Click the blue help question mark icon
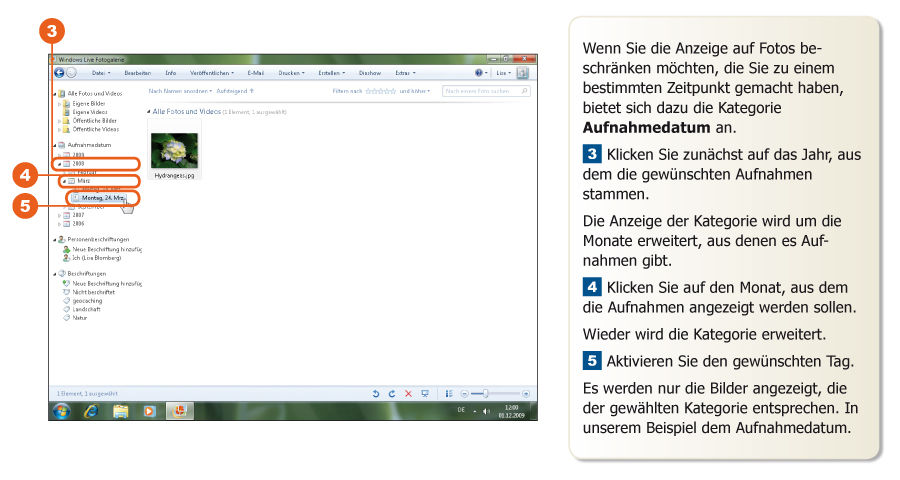This screenshot has height=480, width=900. point(480,73)
